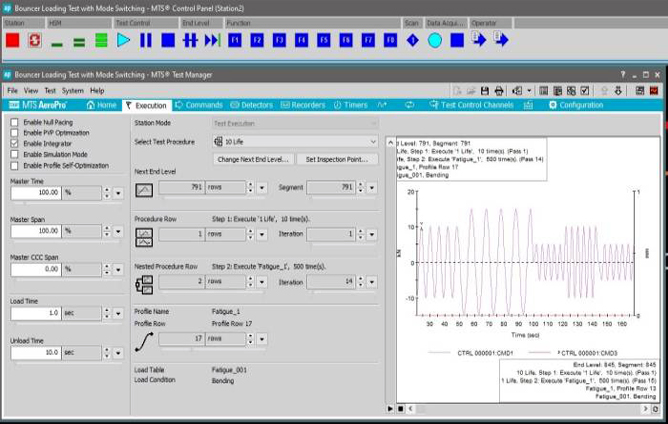Toggle Enable Simulation Mode checkbox
Screen dimensions: 668x424
[x=14, y=155]
